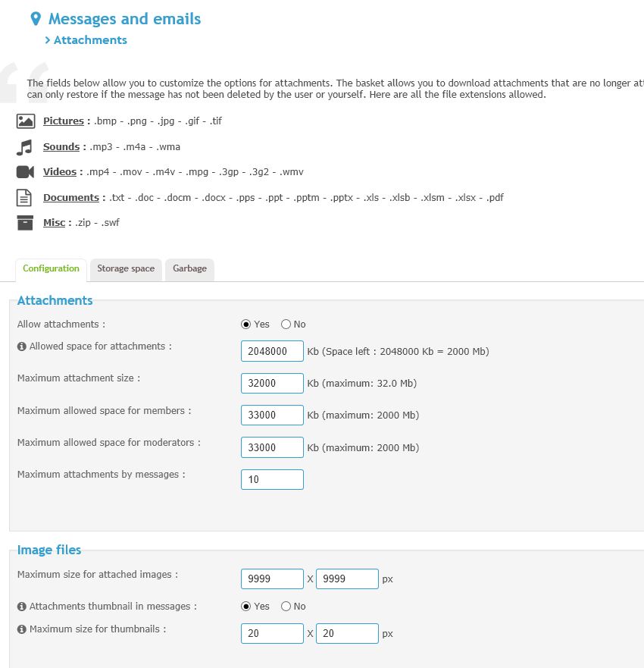Focus the thumbnails height field
644x668 pixels.
[x=347, y=633]
